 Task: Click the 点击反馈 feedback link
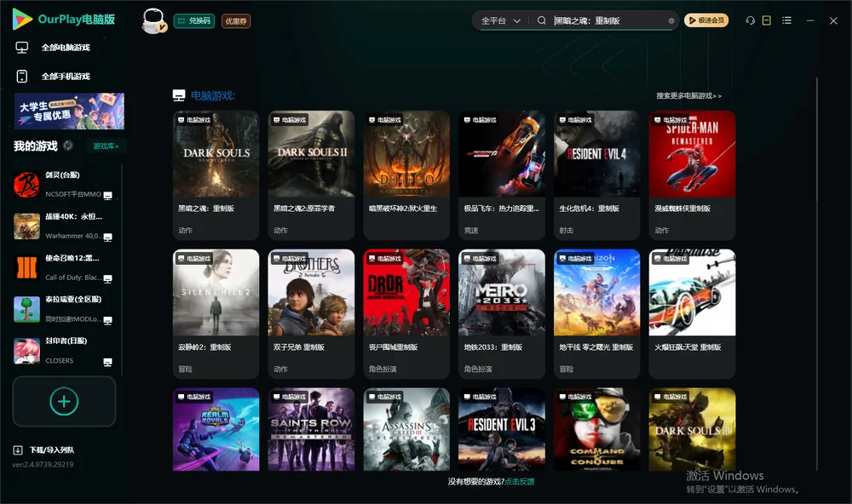520,481
